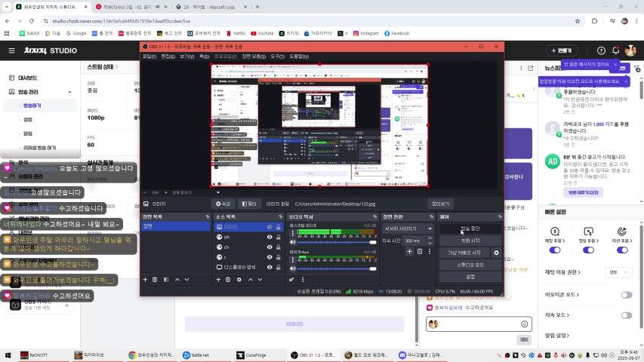Click the chat message input field
Viewport: 644px width, 362px height.
point(479,324)
